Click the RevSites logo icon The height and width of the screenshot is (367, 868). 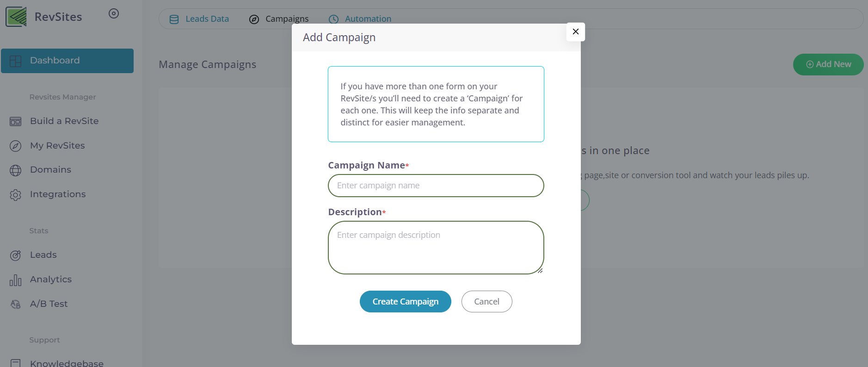coord(15,16)
